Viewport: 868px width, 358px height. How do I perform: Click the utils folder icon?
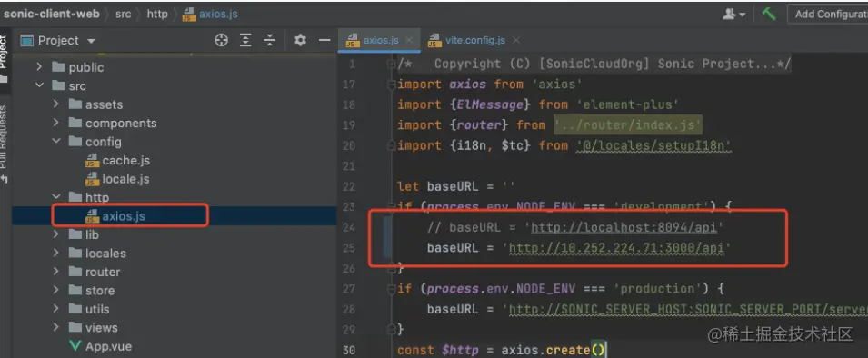point(75,309)
